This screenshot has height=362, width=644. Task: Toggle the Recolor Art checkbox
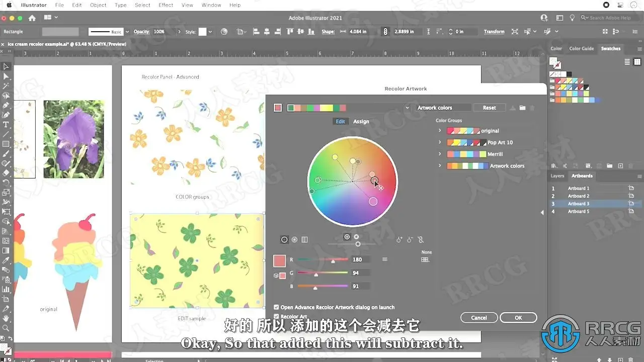(276, 316)
